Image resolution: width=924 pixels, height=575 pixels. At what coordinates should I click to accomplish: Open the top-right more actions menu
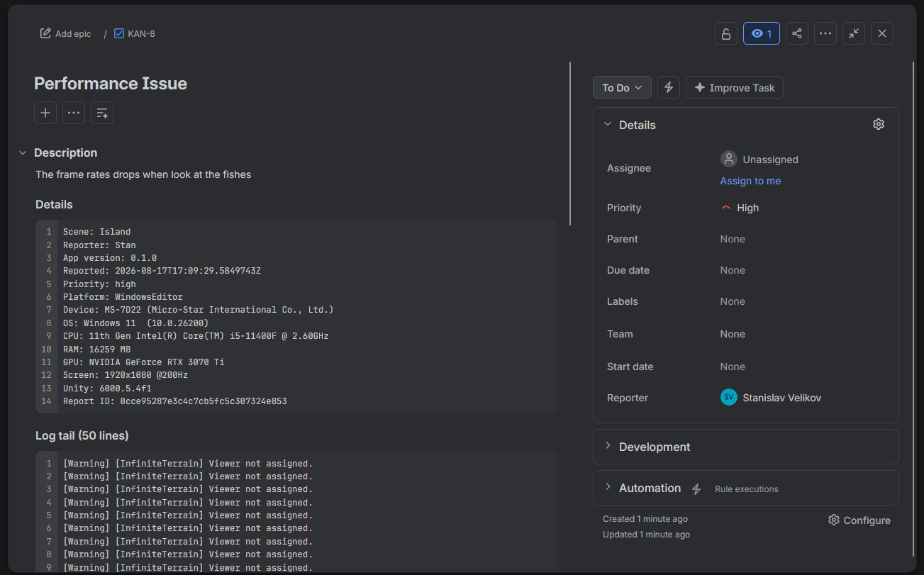point(825,33)
